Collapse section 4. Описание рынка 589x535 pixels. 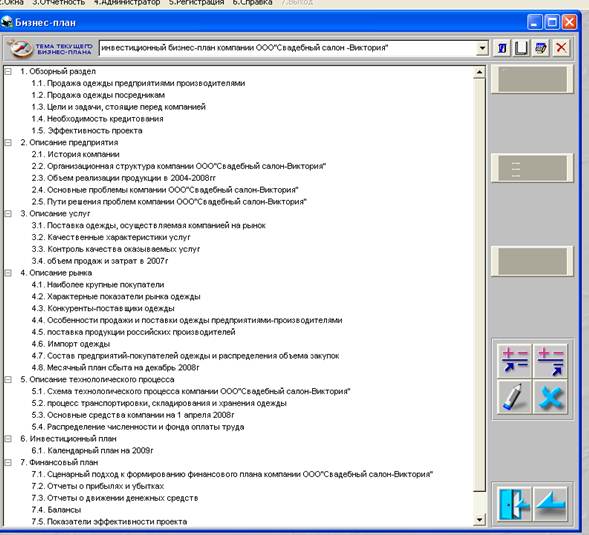click(8, 273)
